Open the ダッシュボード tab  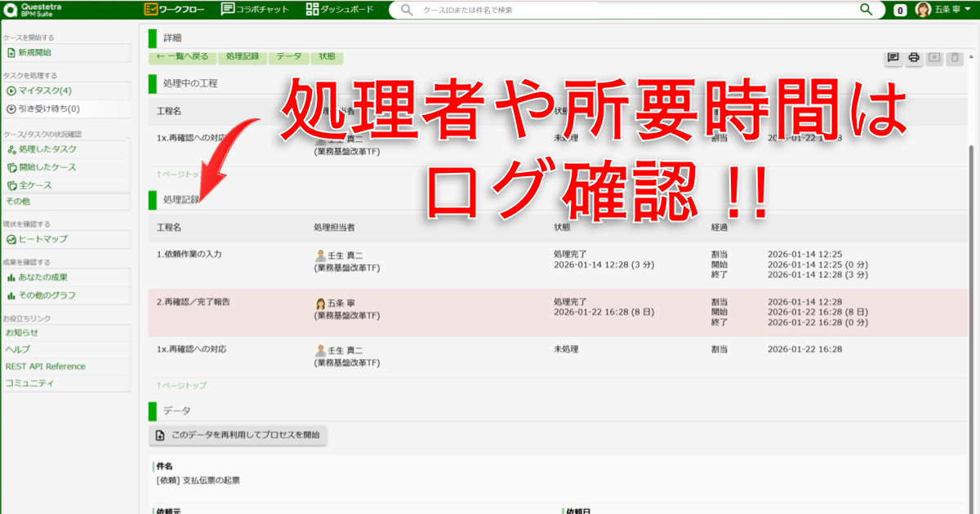[340, 9]
